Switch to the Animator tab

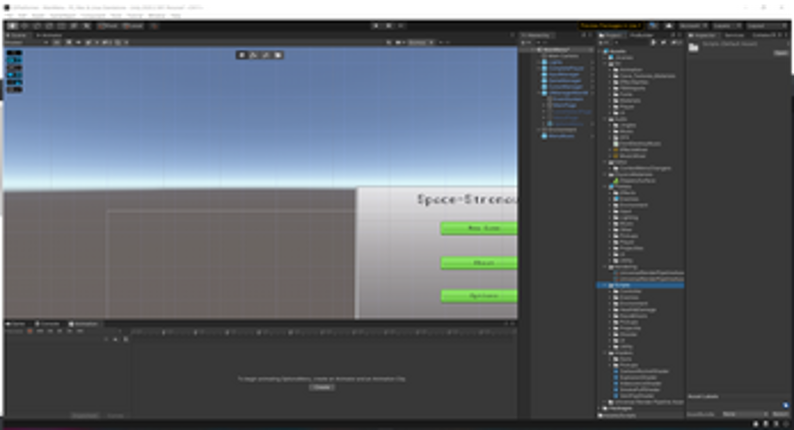coord(49,35)
